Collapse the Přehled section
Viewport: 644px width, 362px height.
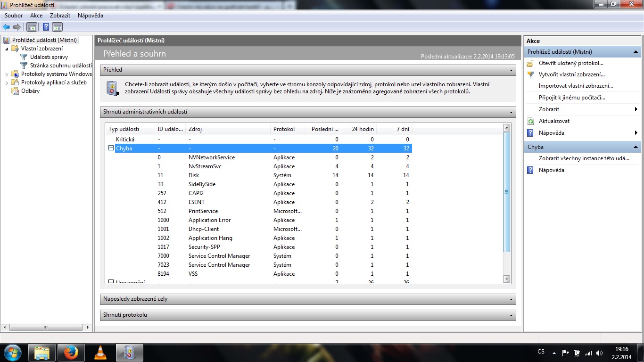tap(511, 70)
